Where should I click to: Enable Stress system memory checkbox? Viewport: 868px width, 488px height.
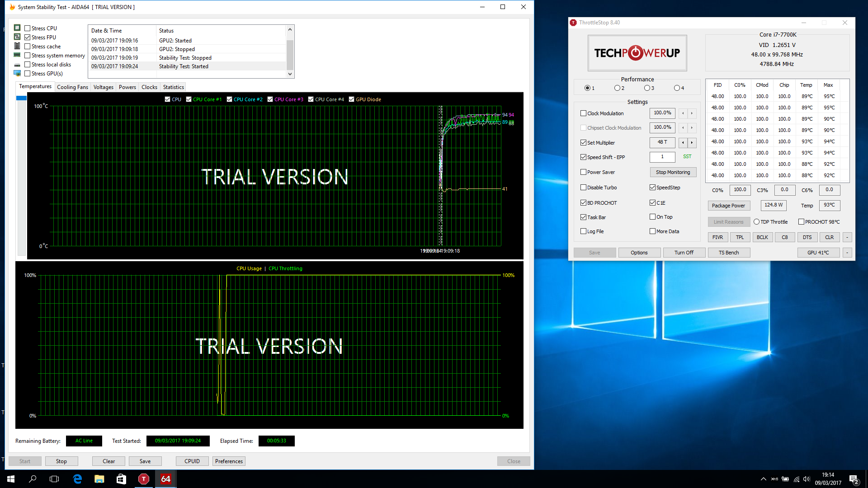[28, 55]
